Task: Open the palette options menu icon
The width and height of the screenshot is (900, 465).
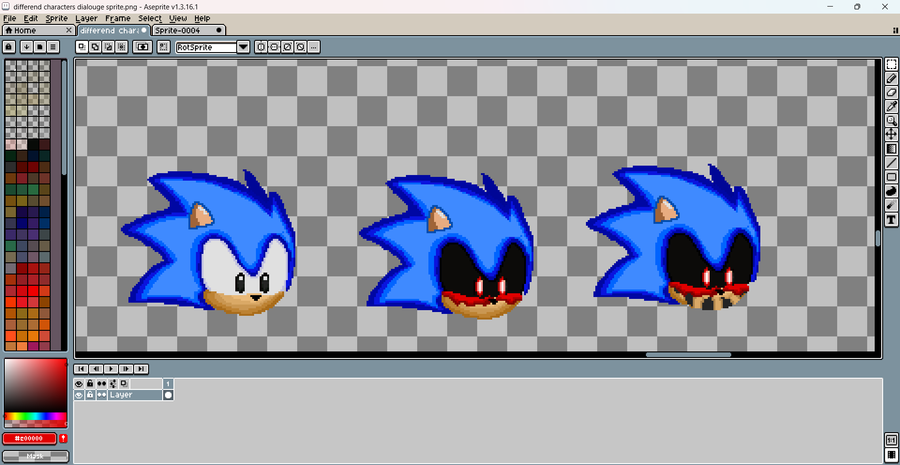Action: tap(53, 47)
